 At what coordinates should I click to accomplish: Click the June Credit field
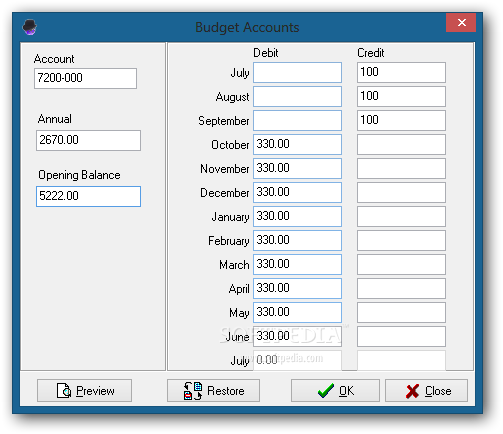(x=401, y=336)
